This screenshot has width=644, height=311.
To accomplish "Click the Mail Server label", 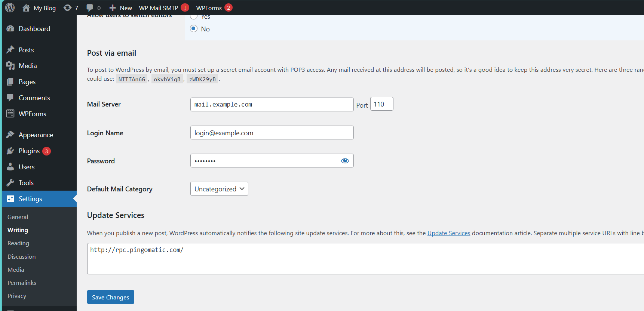I will tap(104, 104).
